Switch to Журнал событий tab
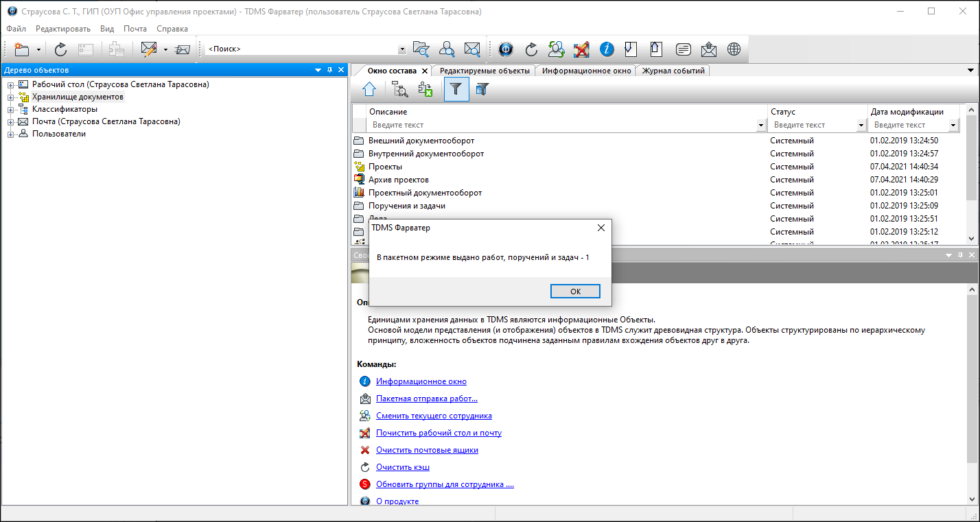The image size is (980, 522). (x=673, y=71)
